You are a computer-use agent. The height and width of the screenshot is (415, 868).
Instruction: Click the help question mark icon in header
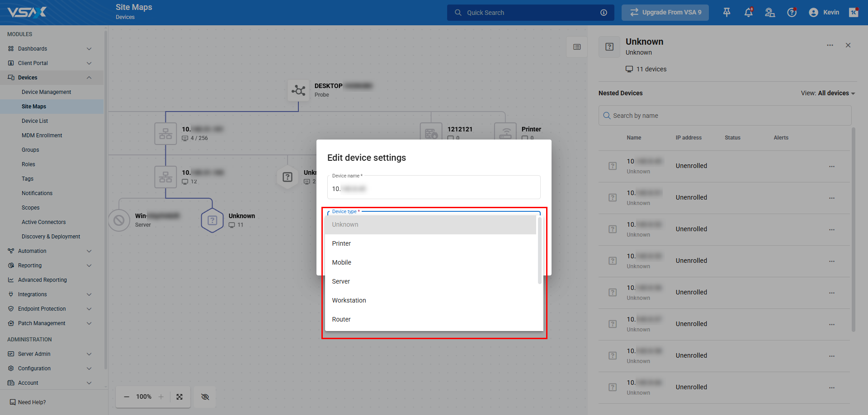(x=792, y=13)
